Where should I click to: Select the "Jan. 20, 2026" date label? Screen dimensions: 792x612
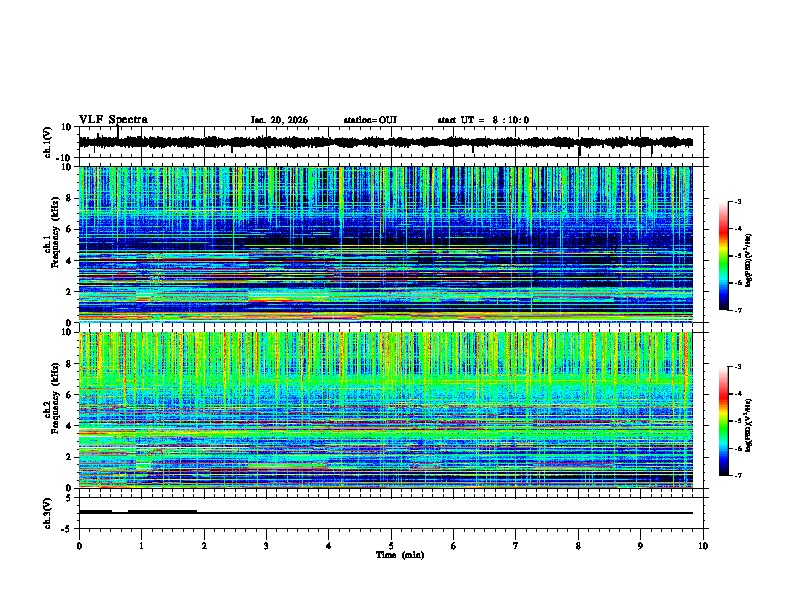click(x=279, y=120)
